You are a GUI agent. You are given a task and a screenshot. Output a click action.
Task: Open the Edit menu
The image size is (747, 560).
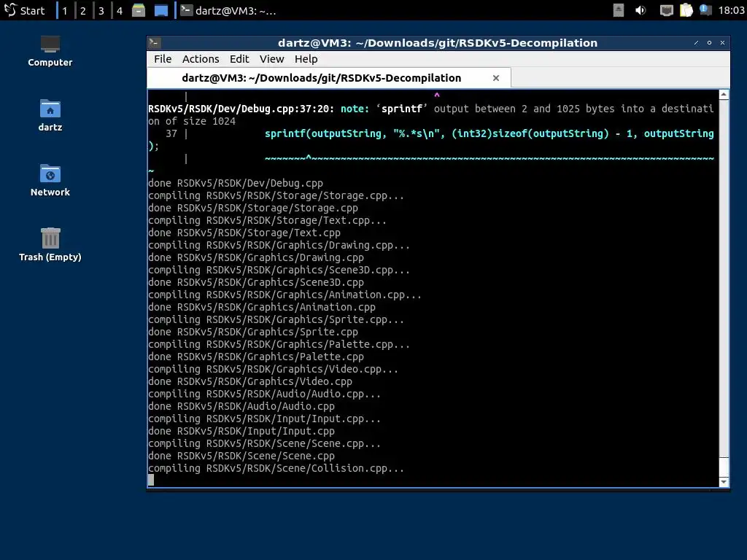[x=239, y=59]
